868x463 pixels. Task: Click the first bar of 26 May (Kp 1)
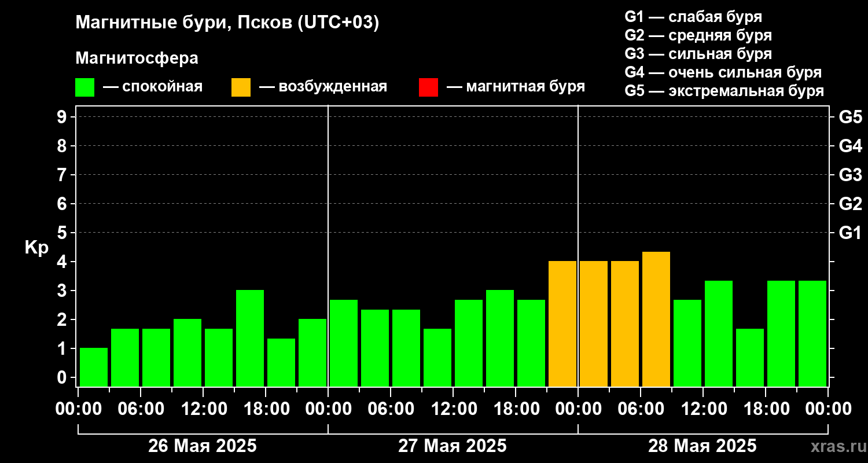(x=94, y=367)
